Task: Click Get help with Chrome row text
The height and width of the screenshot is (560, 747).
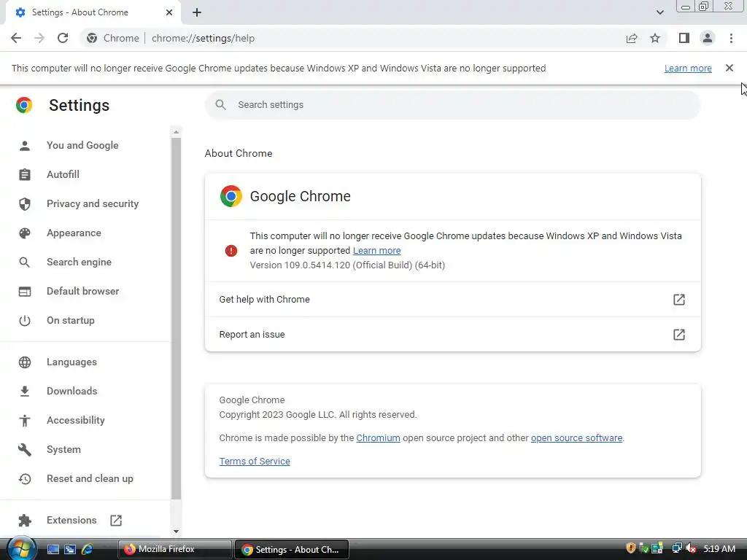Action: pyautogui.click(x=264, y=300)
